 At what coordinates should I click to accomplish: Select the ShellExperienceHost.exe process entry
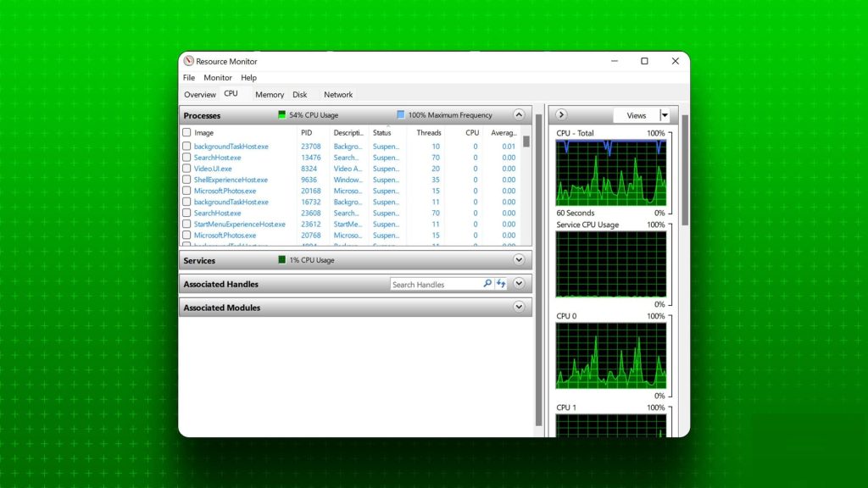[232, 180]
